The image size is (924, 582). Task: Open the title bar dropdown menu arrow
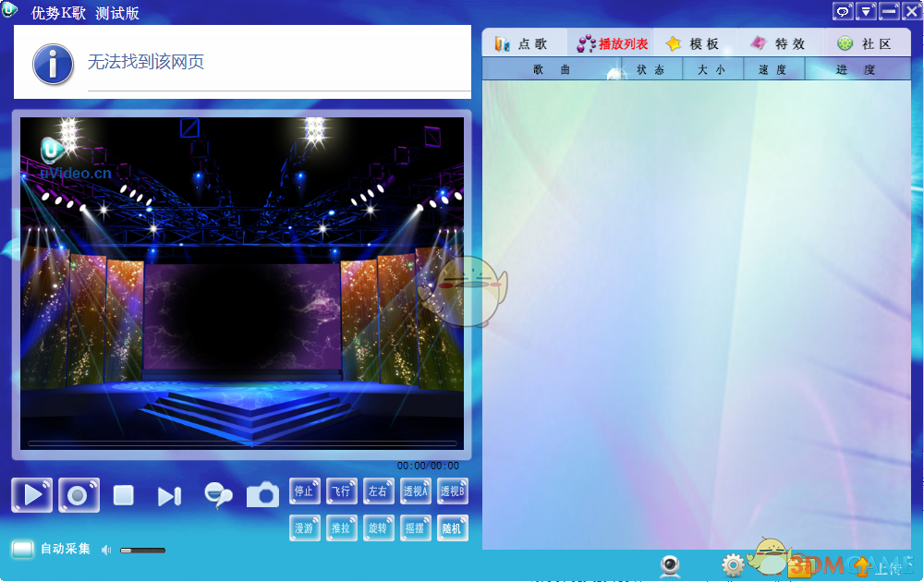[x=866, y=11]
